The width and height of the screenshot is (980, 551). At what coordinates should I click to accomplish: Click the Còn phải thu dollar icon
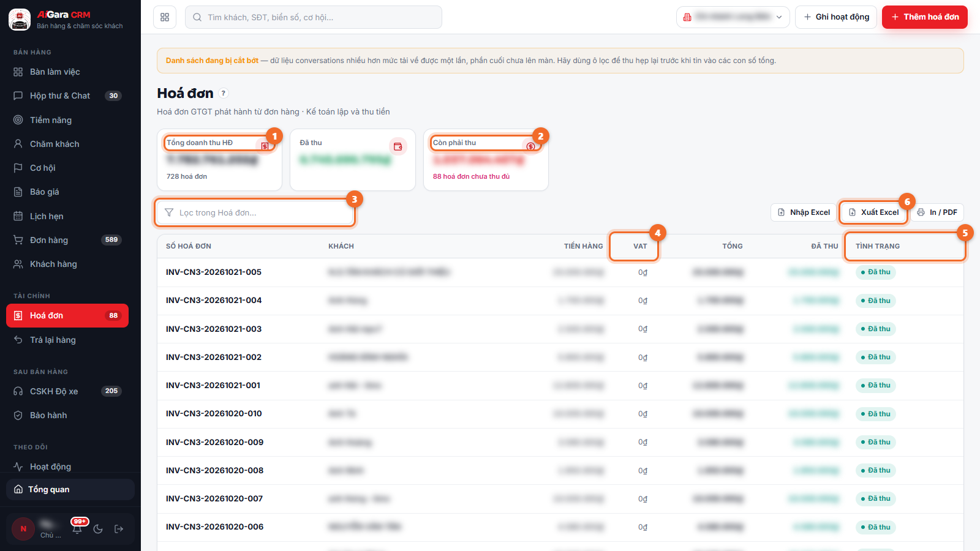530,146
